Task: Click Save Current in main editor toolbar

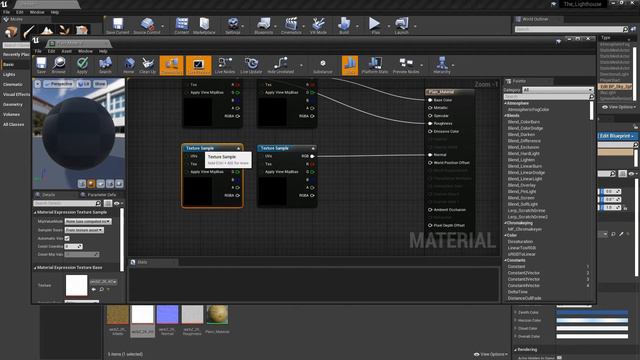Action: click(118, 24)
